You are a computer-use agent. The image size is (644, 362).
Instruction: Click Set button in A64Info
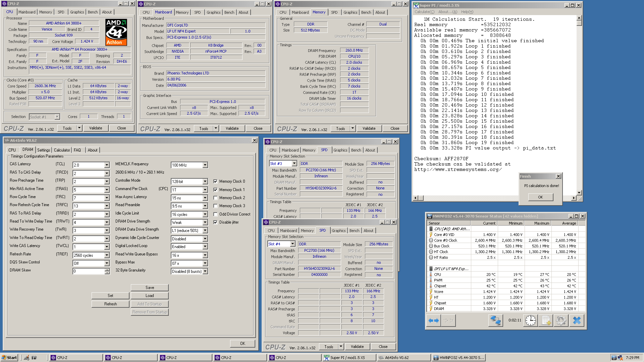(x=110, y=296)
